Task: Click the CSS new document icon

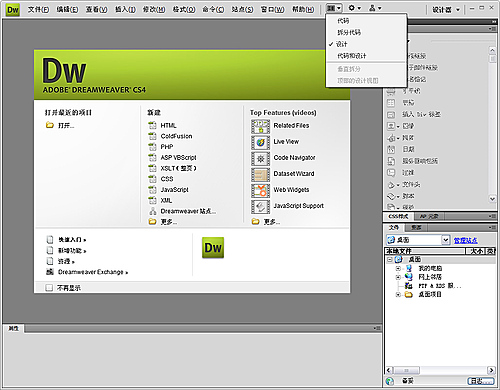Action: [152, 179]
